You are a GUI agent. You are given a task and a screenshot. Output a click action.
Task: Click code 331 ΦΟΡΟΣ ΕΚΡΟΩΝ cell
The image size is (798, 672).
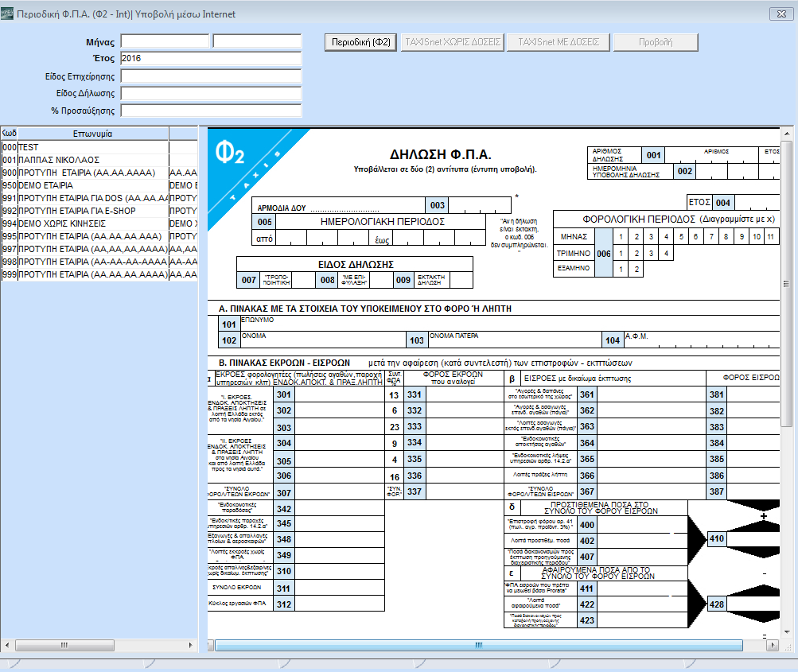click(415, 394)
